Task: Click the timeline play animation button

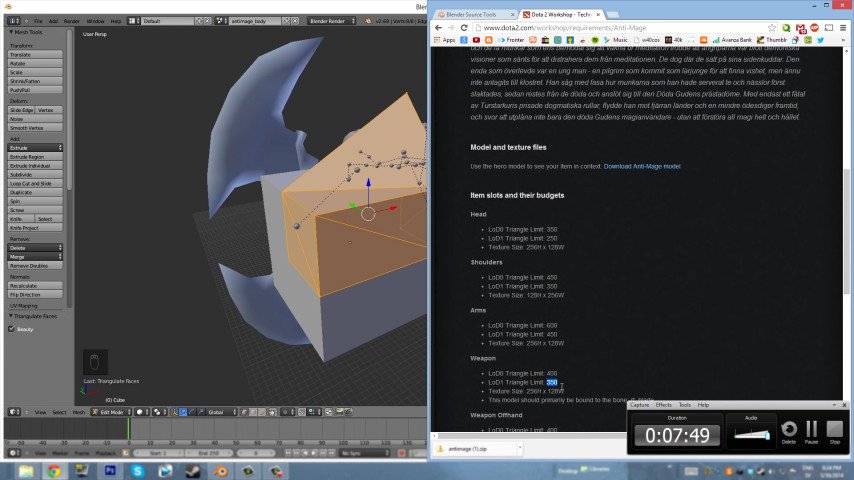Action: pyautogui.click(x=314, y=453)
